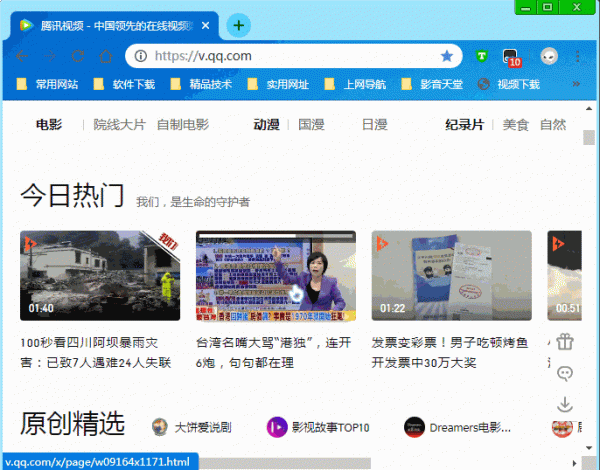Click the site info icon before URL
The image size is (600, 470).
[141, 56]
